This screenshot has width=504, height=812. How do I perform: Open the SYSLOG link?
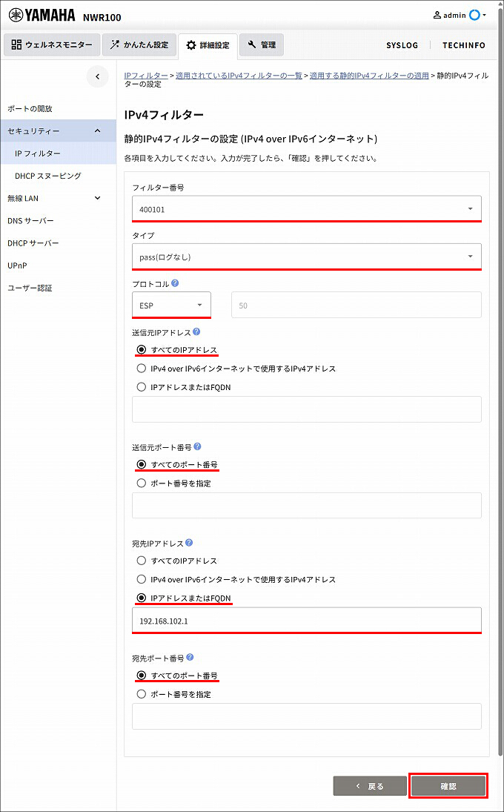(x=402, y=45)
